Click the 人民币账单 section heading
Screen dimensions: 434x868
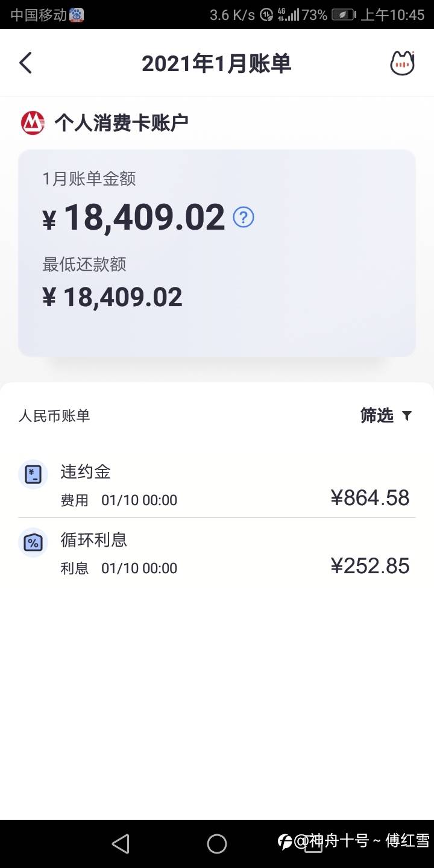coord(54,416)
